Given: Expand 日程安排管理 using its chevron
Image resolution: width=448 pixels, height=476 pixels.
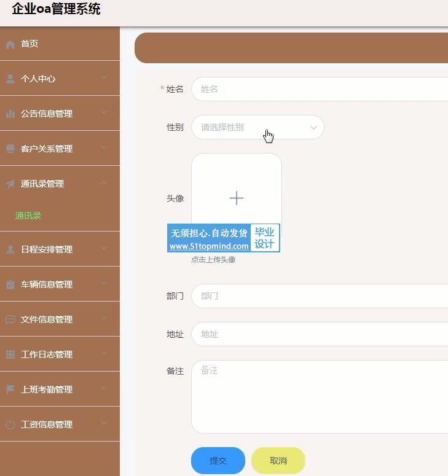Looking at the screenshot, I should [104, 248].
